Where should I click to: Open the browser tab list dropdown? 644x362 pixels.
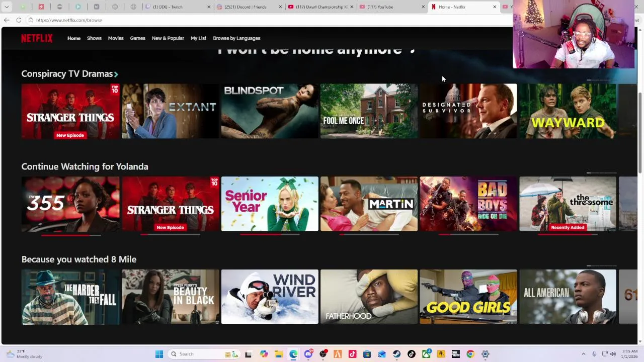click(x=7, y=7)
